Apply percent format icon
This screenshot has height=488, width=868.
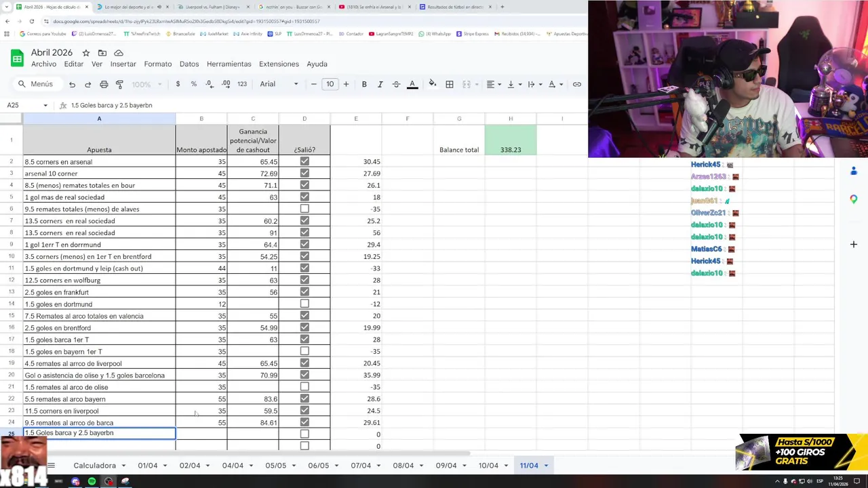point(194,84)
